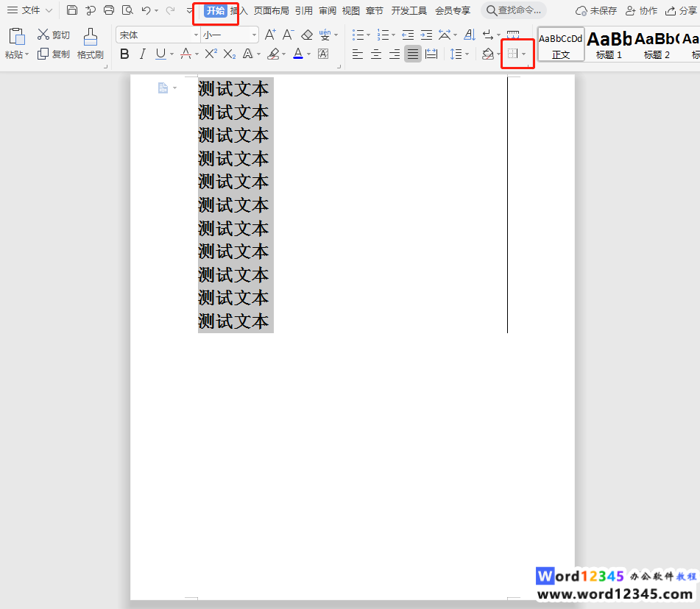This screenshot has height=609, width=700.
Task: Open the font name dropdown showing 宋体
Action: click(158, 35)
